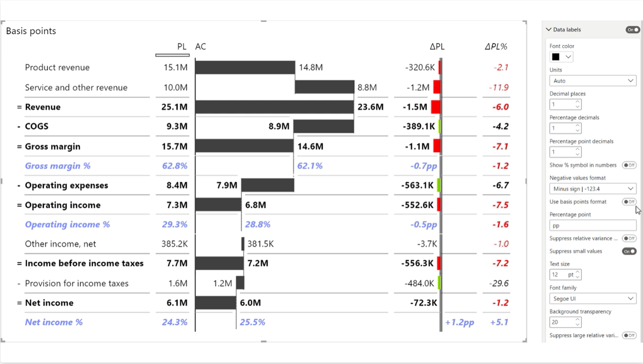Screen dimensions: 643x364
Task: Open the Units dropdown set to Auto
Action: point(592,81)
